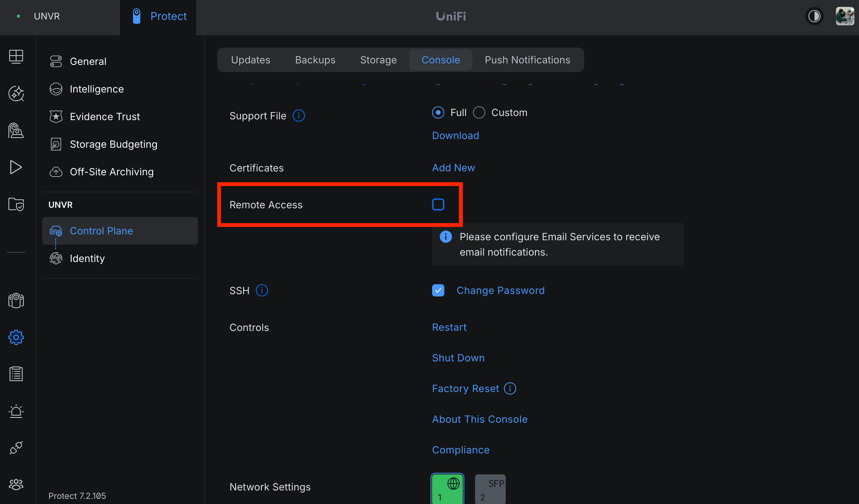This screenshot has height=504, width=859.
Task: Open Storage Budgeting settings
Action: pyautogui.click(x=120, y=144)
